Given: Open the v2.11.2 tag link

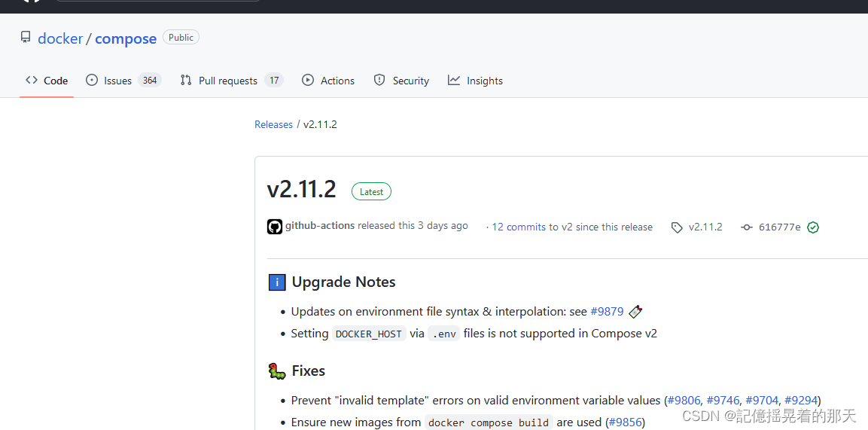Looking at the screenshot, I should click(705, 227).
